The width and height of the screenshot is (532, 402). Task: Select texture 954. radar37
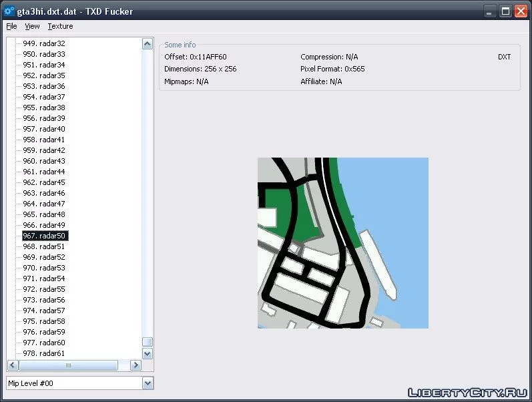point(44,97)
